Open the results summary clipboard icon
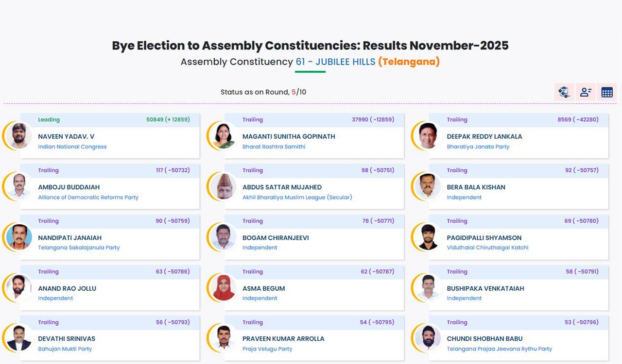Image resolution: width=622 pixels, height=364 pixels. (564, 92)
